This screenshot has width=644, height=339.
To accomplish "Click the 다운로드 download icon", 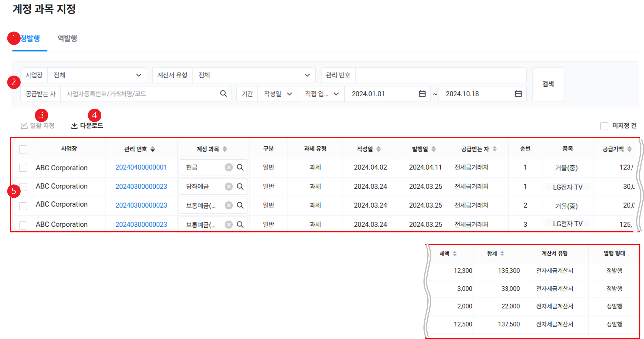I will coord(74,126).
